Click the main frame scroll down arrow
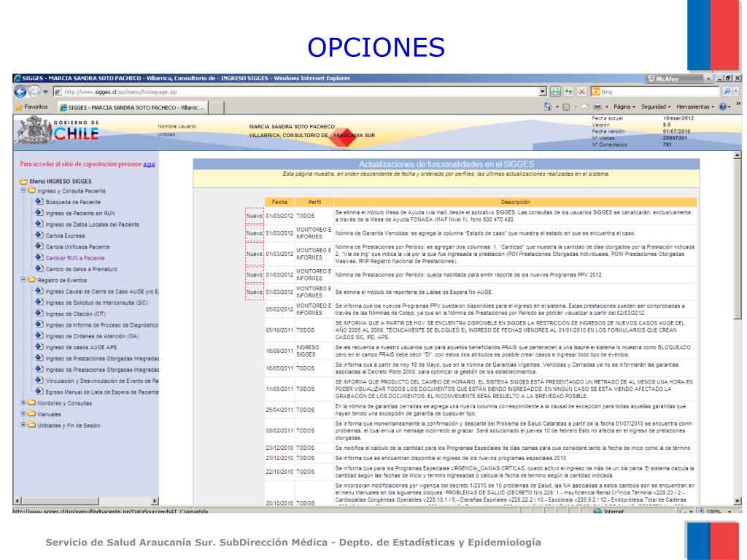This screenshot has height=560, width=747. pyautogui.click(x=738, y=501)
